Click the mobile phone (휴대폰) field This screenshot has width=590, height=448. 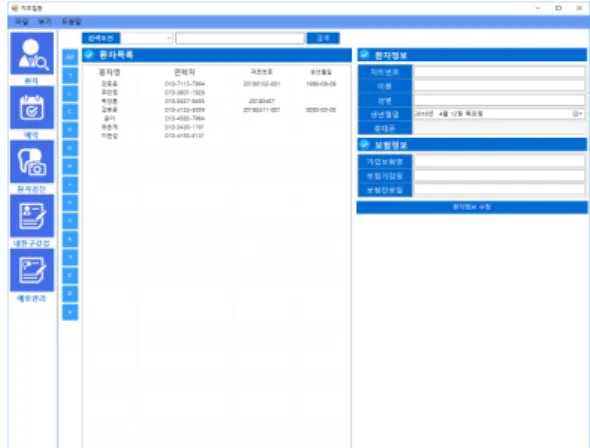(499, 128)
